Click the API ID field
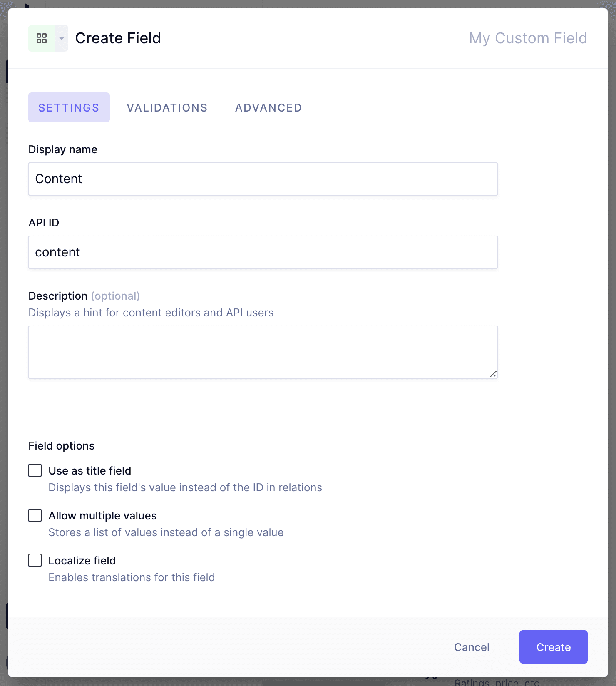Screen dimensions: 616x686 point(262,252)
